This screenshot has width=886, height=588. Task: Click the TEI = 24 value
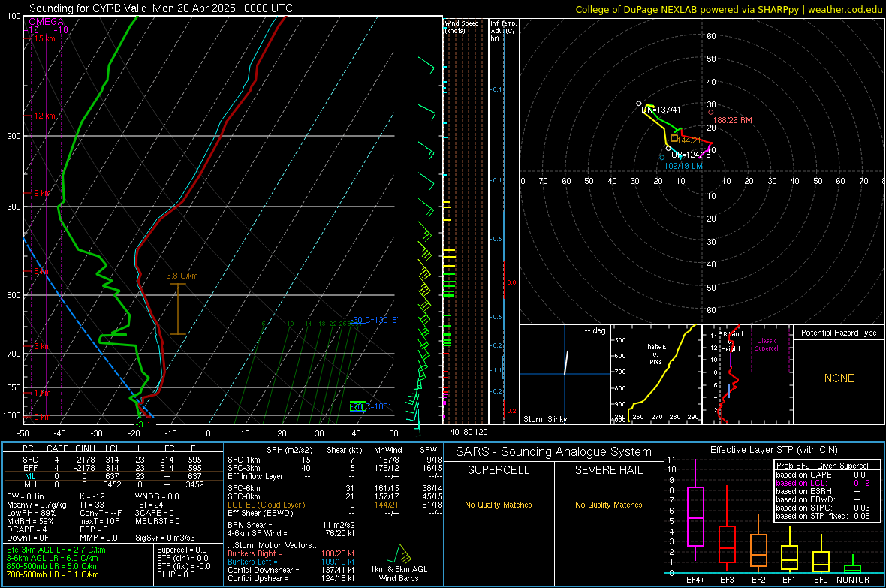(149, 505)
